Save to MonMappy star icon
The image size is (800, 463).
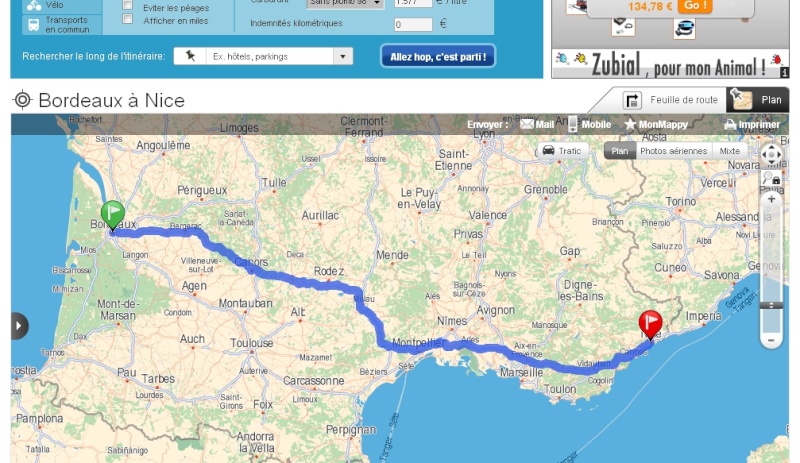tap(630, 124)
